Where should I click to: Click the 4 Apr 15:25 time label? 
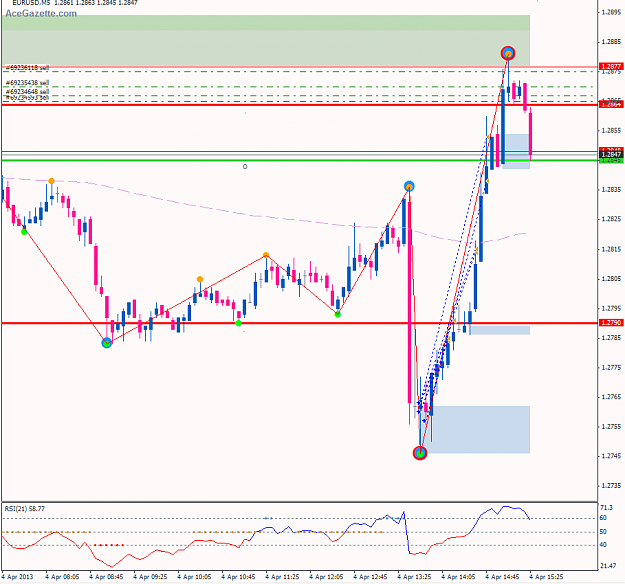(546, 577)
